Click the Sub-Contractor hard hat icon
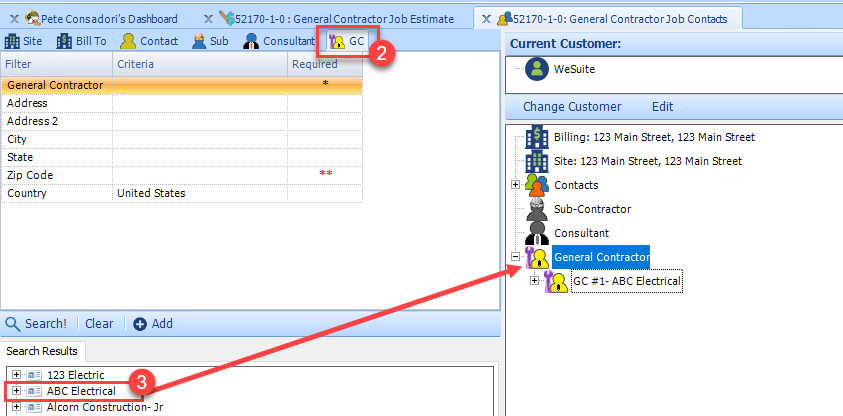 coord(536,209)
